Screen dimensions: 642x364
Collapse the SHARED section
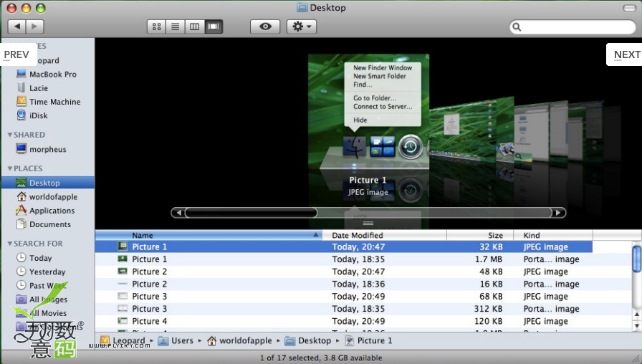[x=10, y=135]
